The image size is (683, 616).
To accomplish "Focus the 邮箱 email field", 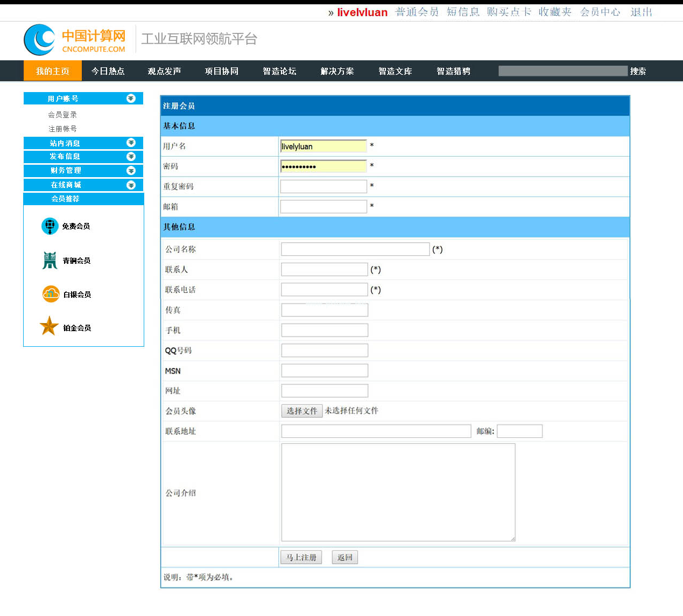I will click(x=323, y=207).
